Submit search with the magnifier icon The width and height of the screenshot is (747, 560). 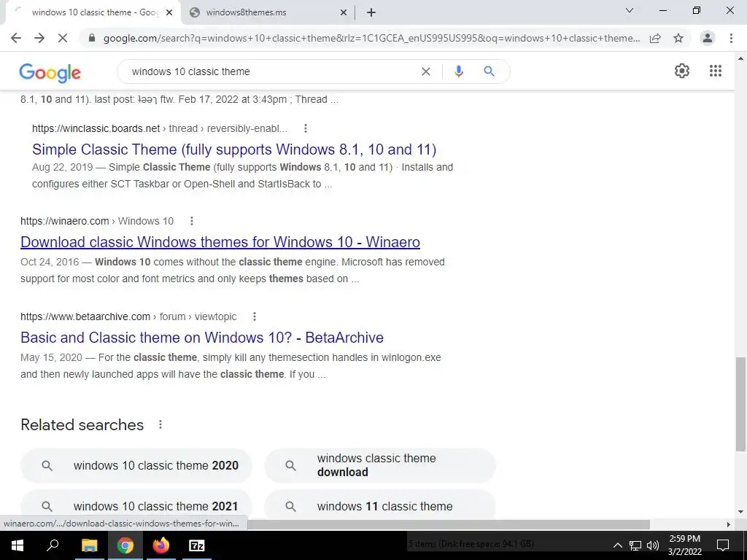pyautogui.click(x=489, y=71)
